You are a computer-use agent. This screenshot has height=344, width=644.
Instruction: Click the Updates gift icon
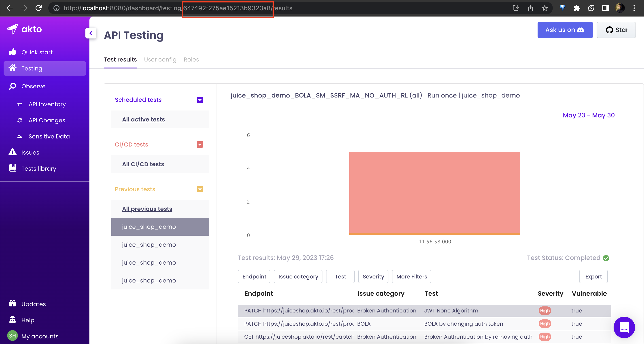(x=12, y=304)
